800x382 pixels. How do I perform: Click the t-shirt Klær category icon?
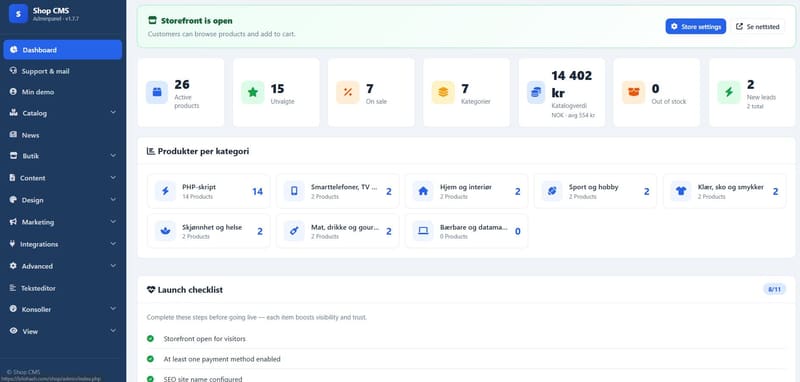(681, 191)
